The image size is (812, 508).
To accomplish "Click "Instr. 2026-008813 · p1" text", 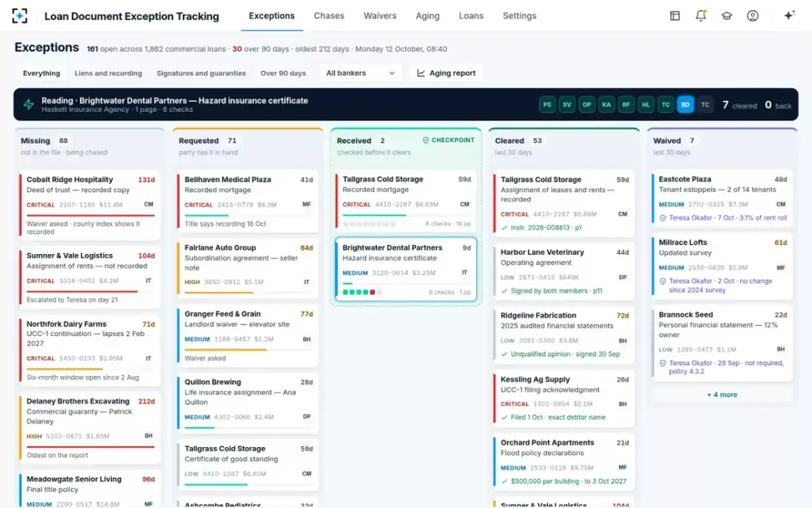I will pyautogui.click(x=546, y=228).
